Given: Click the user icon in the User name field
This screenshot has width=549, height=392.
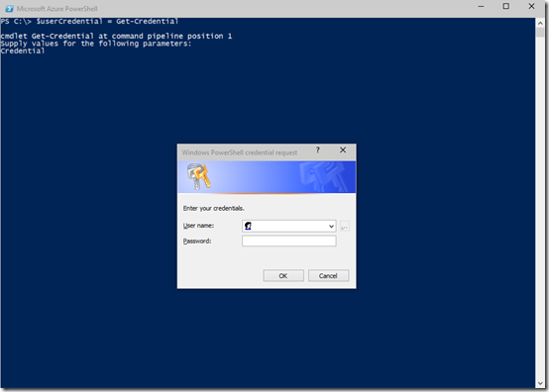Looking at the screenshot, I should pyautogui.click(x=249, y=226).
